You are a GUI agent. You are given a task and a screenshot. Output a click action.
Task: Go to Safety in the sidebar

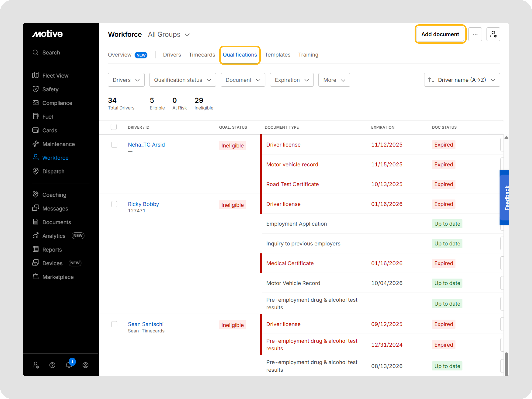click(50, 89)
